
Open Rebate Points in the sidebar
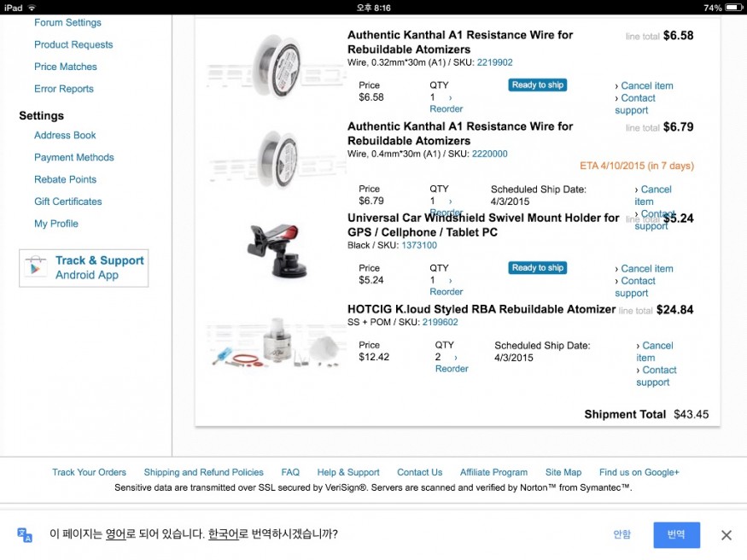65,179
